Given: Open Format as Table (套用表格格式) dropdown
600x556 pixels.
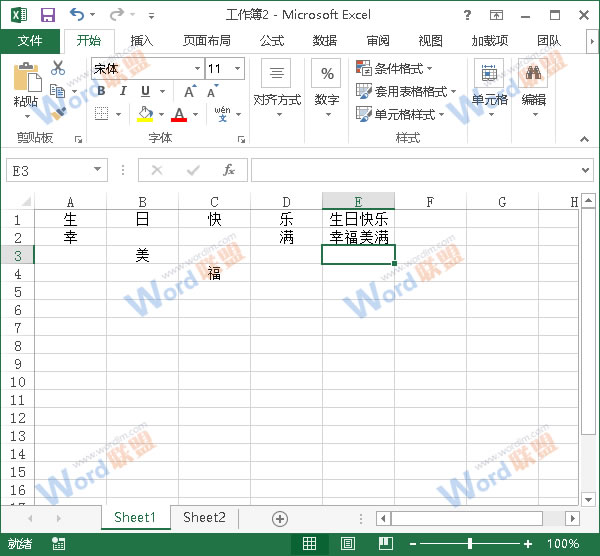Looking at the screenshot, I should (x=406, y=91).
